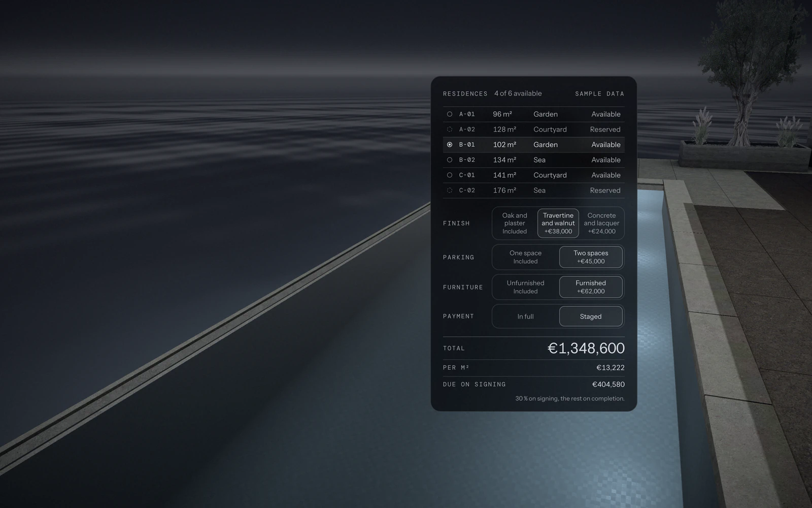Viewport: 812px width, 508px height.
Task: Select the A-02 reserved residence radio button
Action: click(x=450, y=130)
